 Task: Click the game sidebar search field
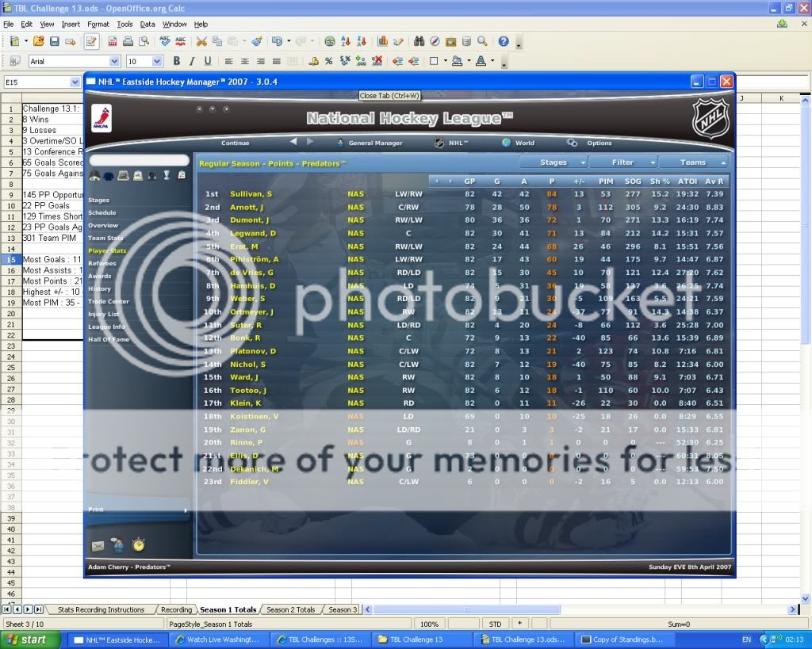coord(139,160)
